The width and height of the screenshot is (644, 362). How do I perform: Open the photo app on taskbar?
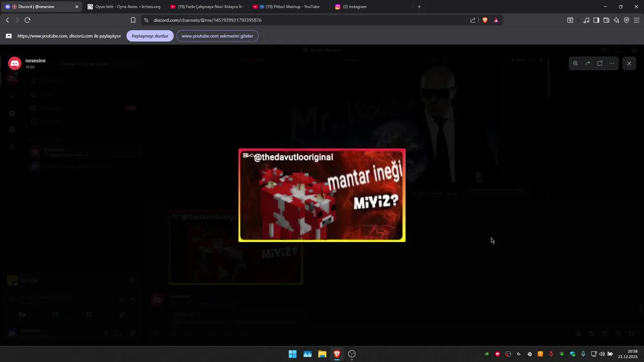tap(307, 354)
